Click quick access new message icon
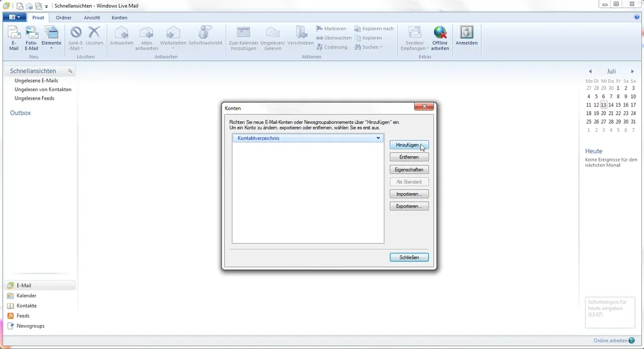Screen dimensions: 644x349 pyautogui.click(x=20, y=6)
